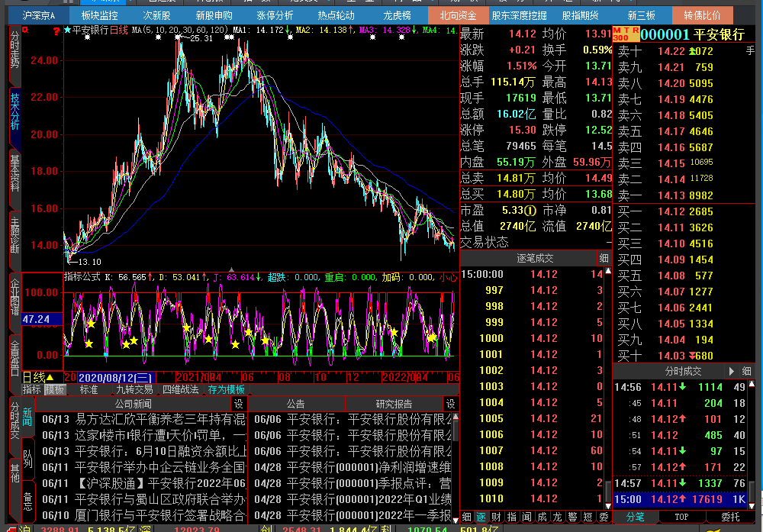The image size is (763, 532).
Task: Click the cyan star before 平安银行 title
Action: click(x=68, y=31)
